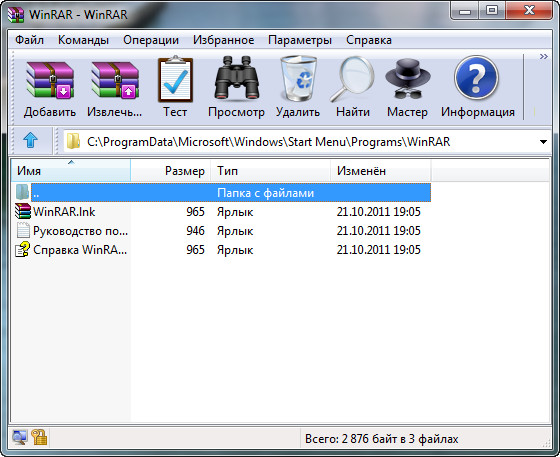The height and width of the screenshot is (457, 560).
Task: Click the folder icon in address bar
Action: (x=73, y=141)
